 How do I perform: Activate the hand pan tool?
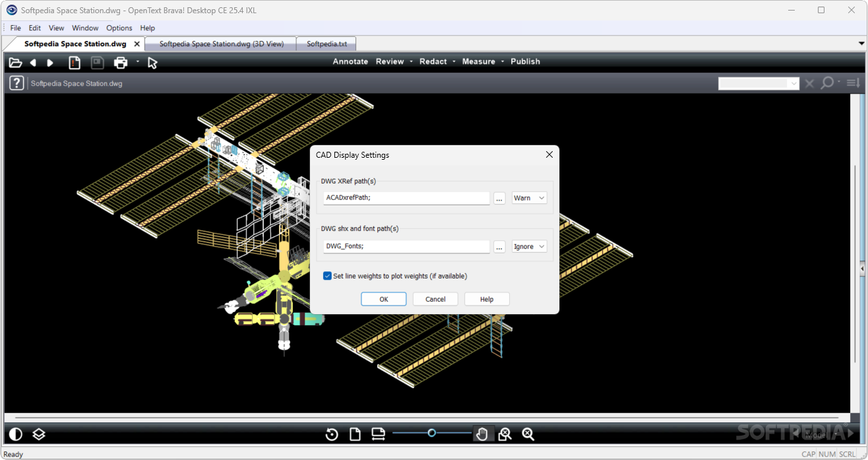pyautogui.click(x=482, y=434)
